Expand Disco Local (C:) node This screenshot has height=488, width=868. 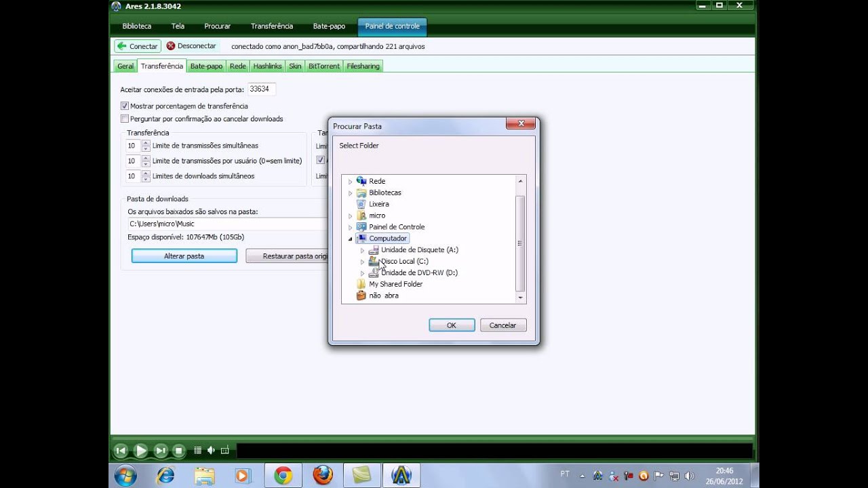point(362,262)
